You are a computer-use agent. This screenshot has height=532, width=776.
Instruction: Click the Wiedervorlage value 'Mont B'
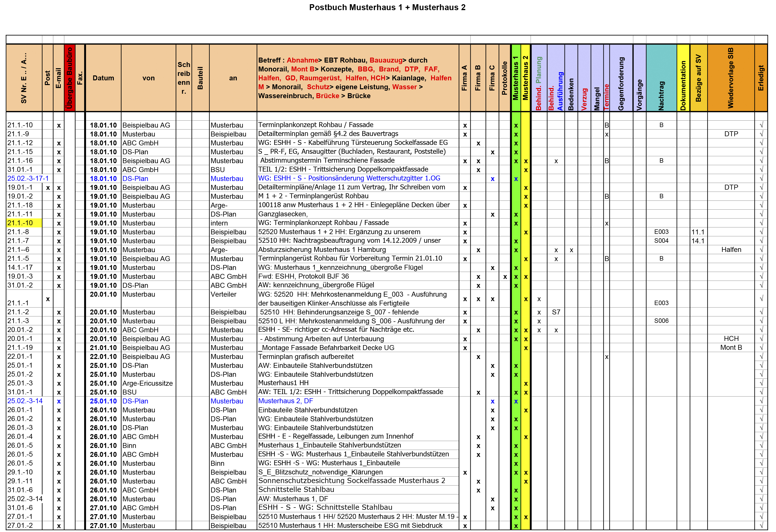[x=731, y=347]
